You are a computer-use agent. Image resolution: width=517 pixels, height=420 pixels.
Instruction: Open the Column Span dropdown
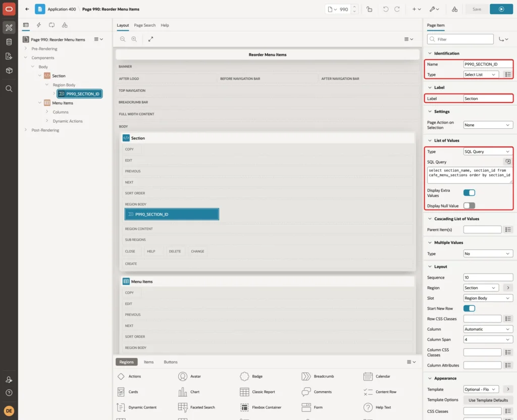(x=488, y=339)
